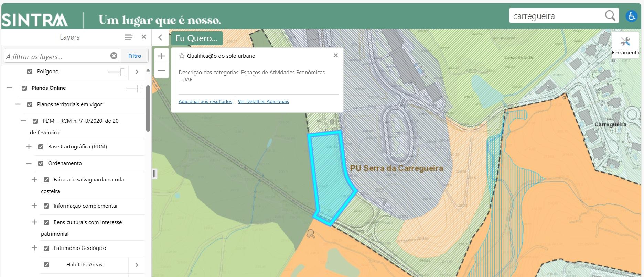The image size is (644, 277).
Task: Open the Layers panel menu icon
Action: [128, 37]
